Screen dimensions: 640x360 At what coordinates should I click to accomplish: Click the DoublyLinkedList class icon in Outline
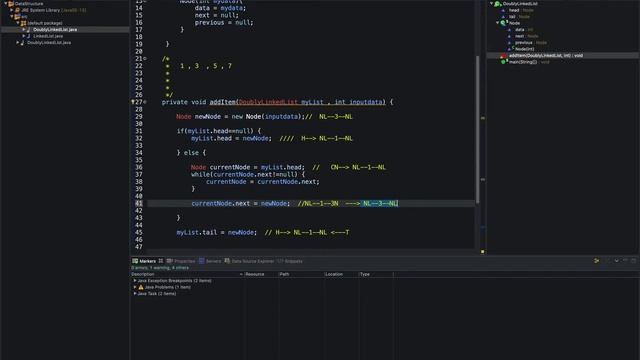pyautogui.click(x=497, y=4)
